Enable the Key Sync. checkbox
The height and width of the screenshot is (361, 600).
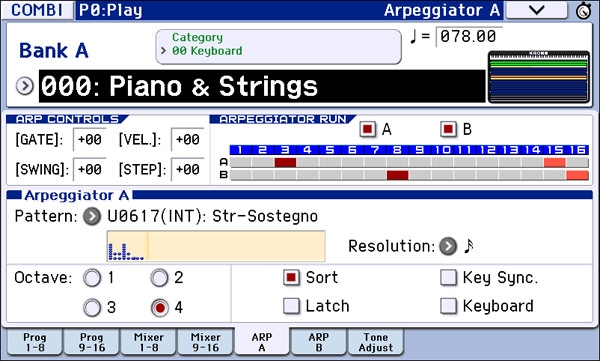[448, 278]
